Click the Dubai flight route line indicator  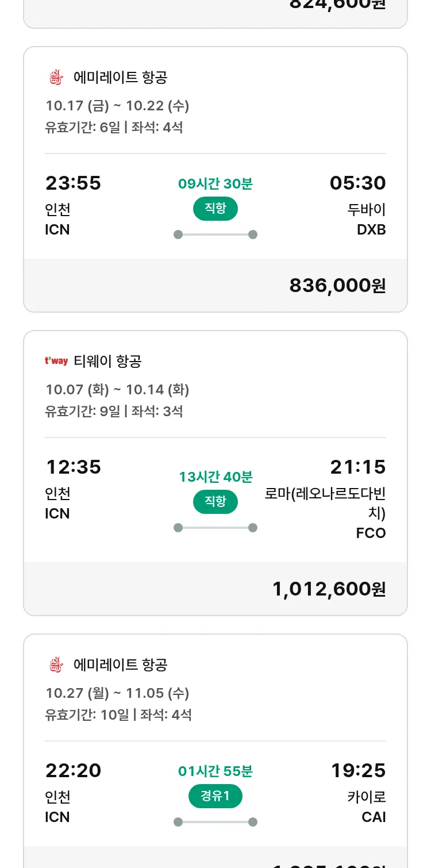click(x=215, y=235)
